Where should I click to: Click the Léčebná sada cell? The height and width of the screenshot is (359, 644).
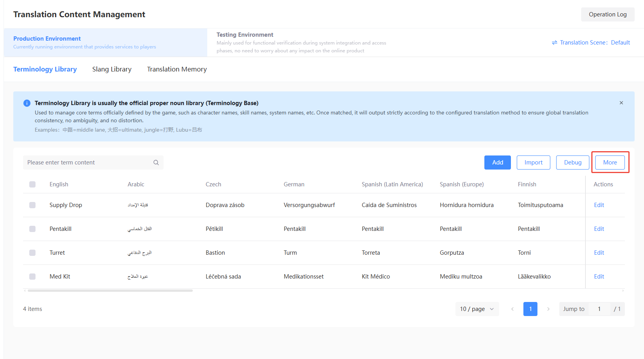pyautogui.click(x=223, y=277)
